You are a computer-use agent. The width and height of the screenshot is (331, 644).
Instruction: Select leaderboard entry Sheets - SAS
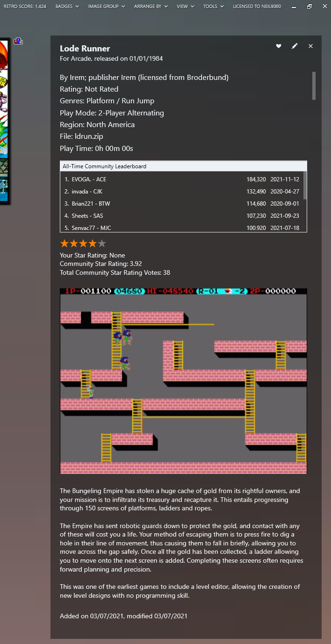(182, 215)
